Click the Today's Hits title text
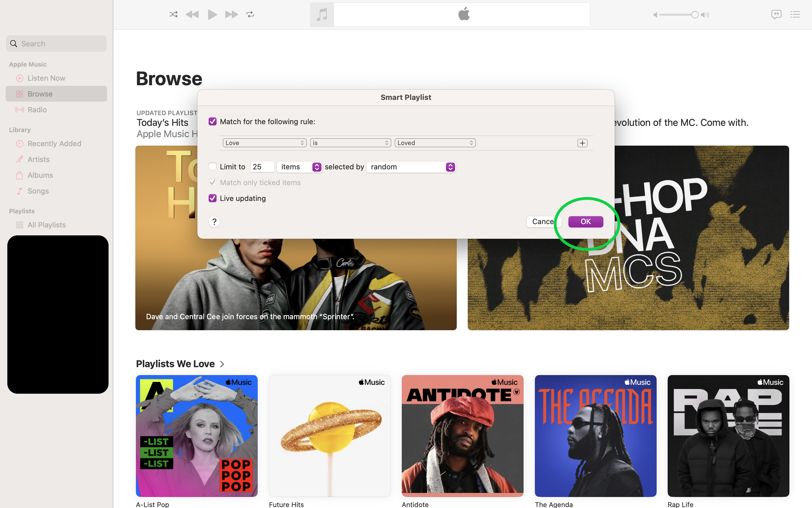 [162, 123]
